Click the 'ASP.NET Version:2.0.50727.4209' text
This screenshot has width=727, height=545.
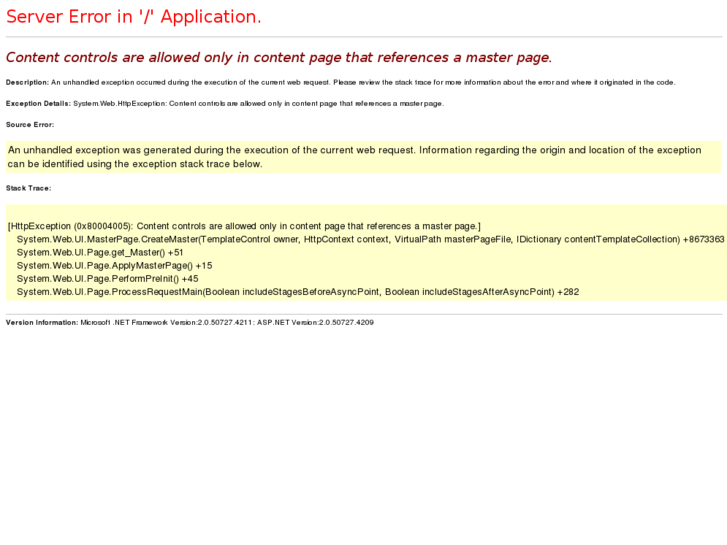pyautogui.click(x=315, y=323)
